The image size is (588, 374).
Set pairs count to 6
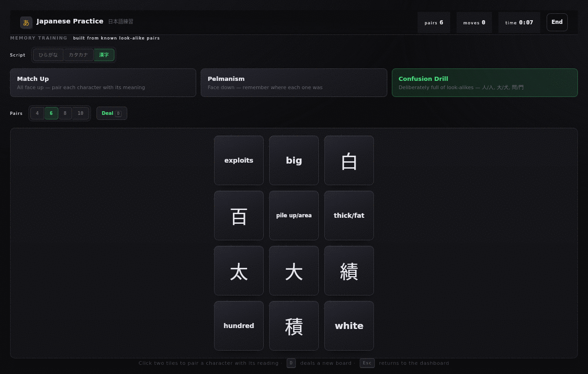(51, 113)
